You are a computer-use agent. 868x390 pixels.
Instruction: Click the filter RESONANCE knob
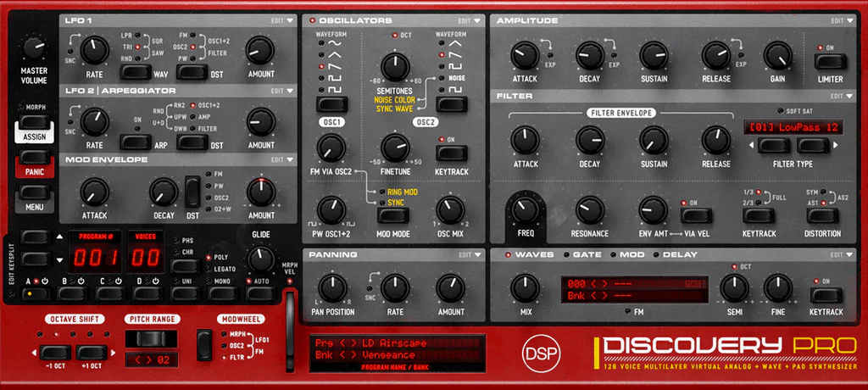(590, 210)
